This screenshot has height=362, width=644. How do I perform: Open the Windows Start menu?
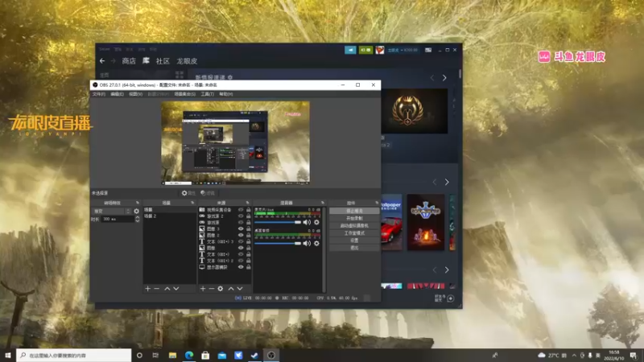8,356
